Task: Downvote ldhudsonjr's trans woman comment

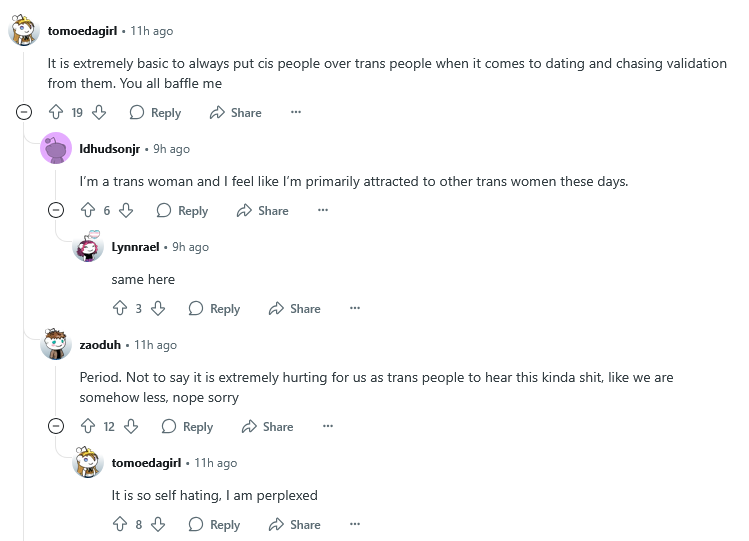Action: pos(126,211)
